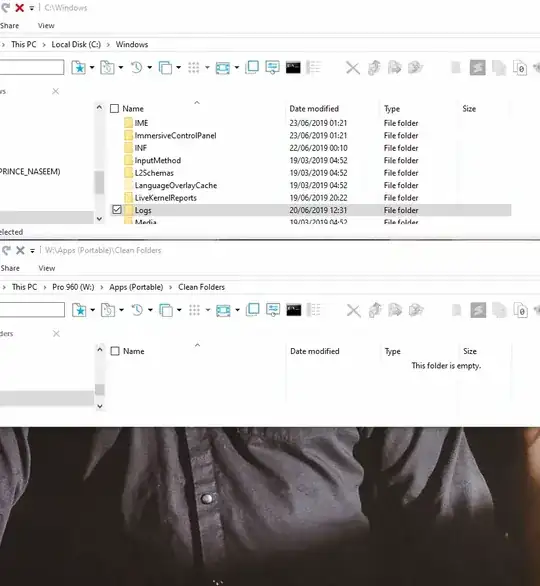This screenshot has height=586, width=540.
Task: Click search input box in Windows window toolbar
Action: coord(31,67)
